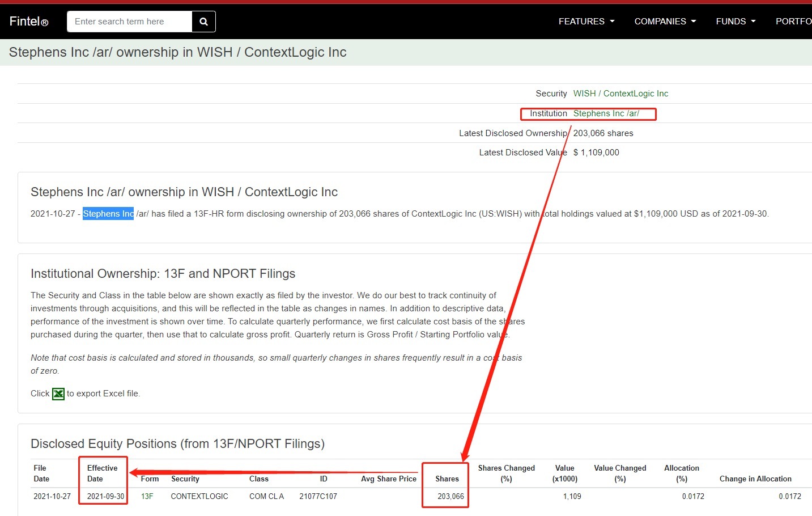Select the CONTEXTLOGIC security cell
This screenshot has height=516, width=812.
(x=199, y=496)
